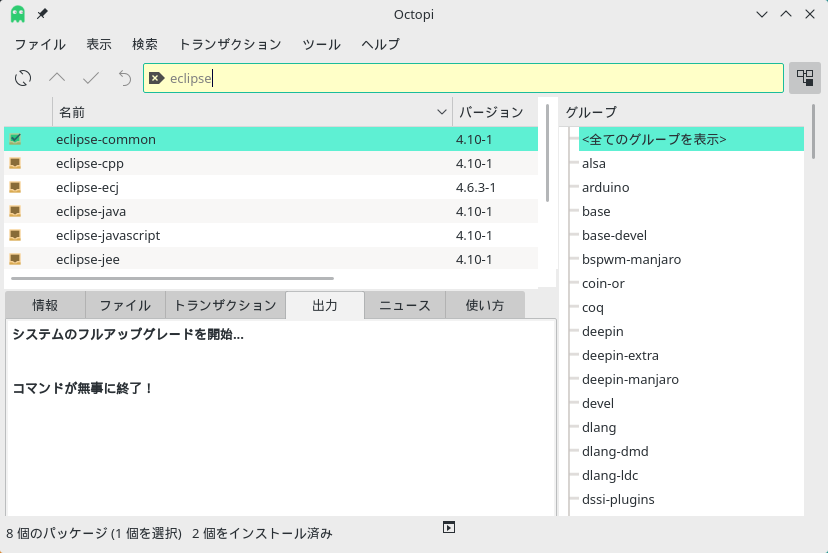The height and width of the screenshot is (553, 828).
Task: Click the system upgrade up-arrow icon
Action: (x=57, y=78)
